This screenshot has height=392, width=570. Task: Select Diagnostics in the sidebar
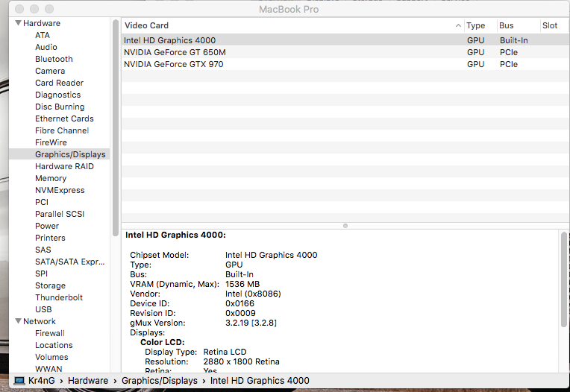57,95
